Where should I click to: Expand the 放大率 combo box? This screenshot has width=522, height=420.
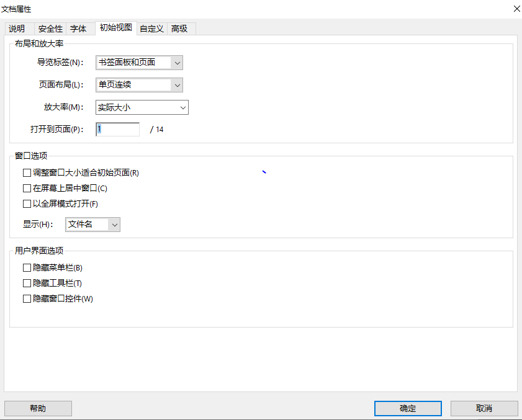[x=182, y=107]
